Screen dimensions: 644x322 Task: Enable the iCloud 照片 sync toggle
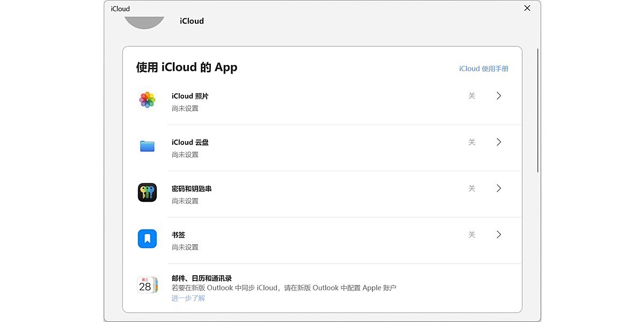tap(472, 95)
